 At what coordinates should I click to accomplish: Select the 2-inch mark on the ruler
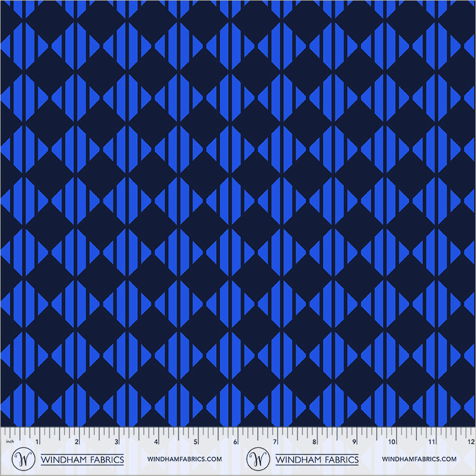click(77, 442)
